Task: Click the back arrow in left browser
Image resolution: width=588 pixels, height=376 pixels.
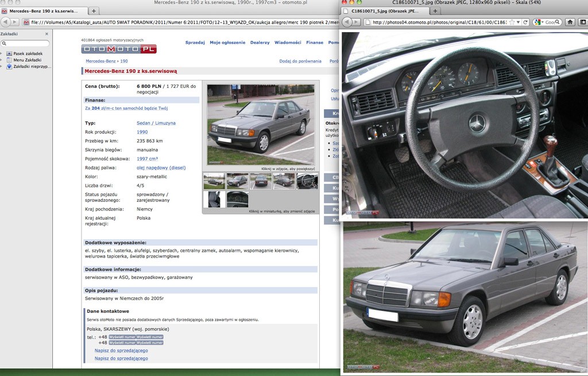Action: [x=5, y=22]
